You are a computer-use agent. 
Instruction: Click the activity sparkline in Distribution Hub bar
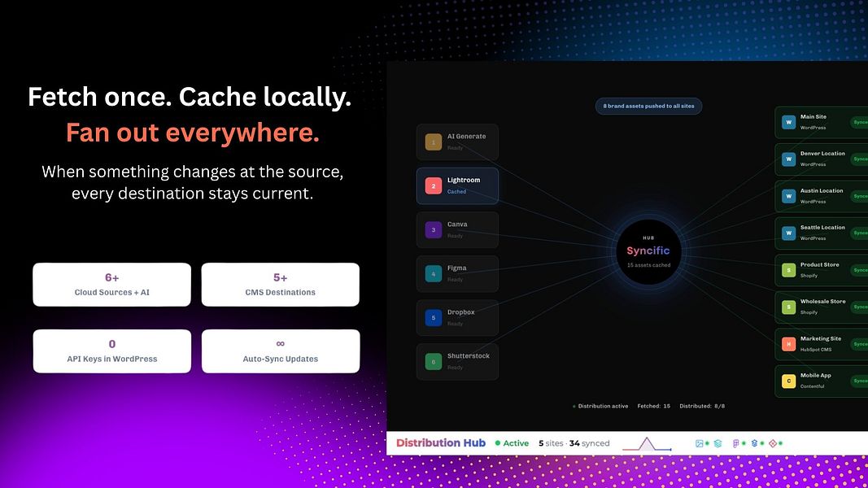click(x=647, y=444)
